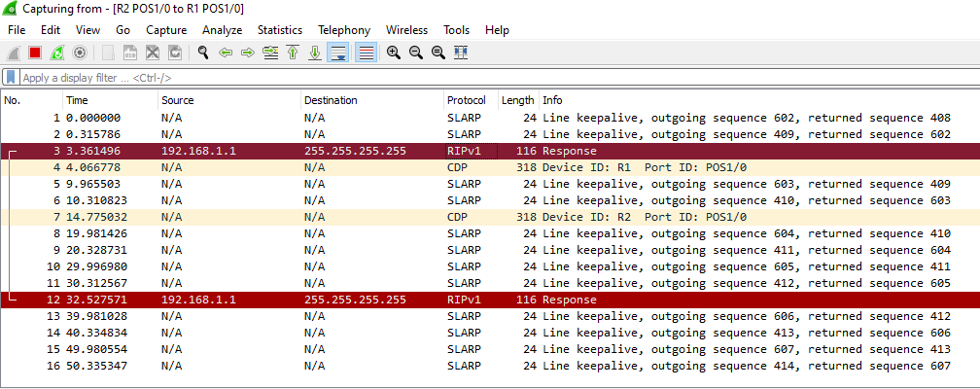Image resolution: width=980 pixels, height=389 pixels.
Task: Open the Tools menu
Action: pyautogui.click(x=456, y=30)
